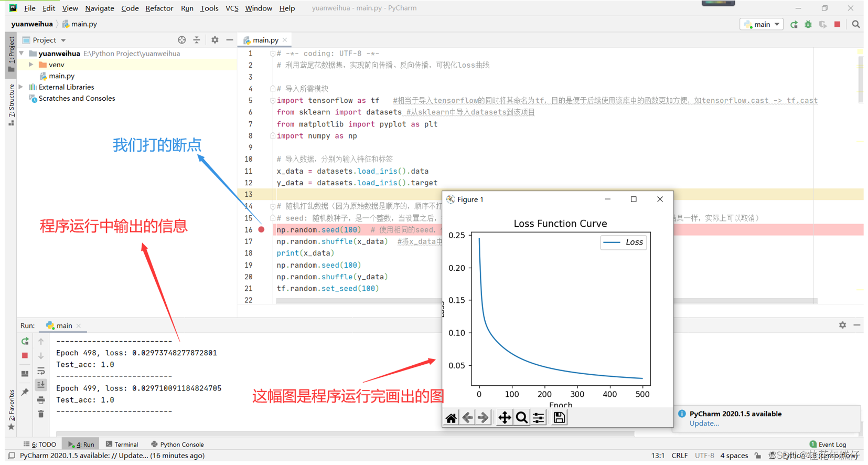Click 13:1 line position in status bar
The image size is (868, 465).
click(658, 456)
